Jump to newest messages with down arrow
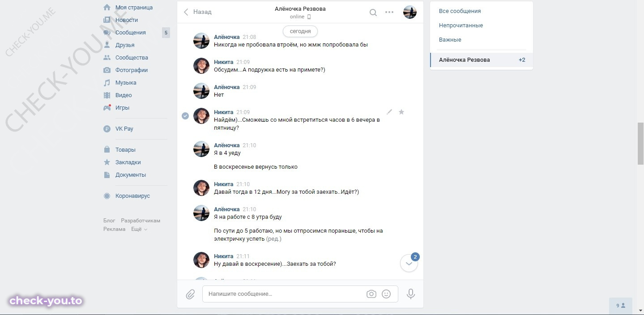 tap(409, 264)
